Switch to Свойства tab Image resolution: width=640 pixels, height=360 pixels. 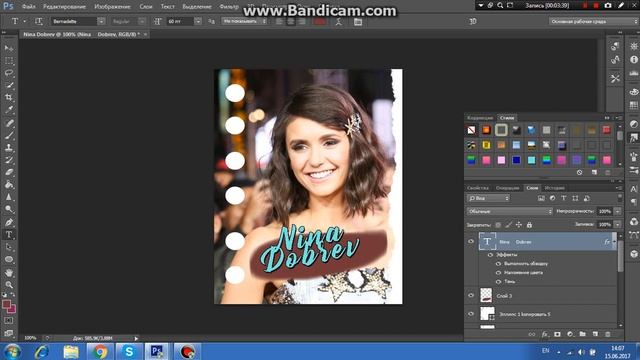[x=478, y=188]
